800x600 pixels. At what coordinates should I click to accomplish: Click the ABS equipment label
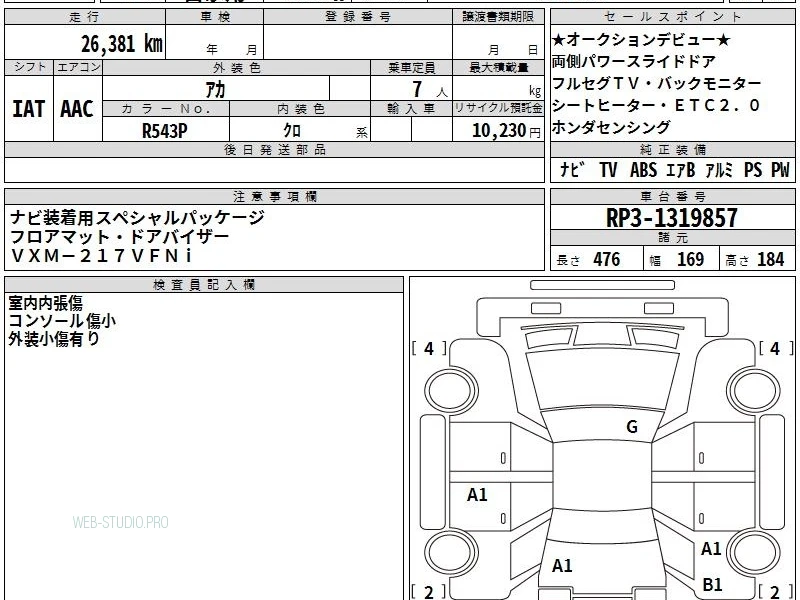pos(643,170)
